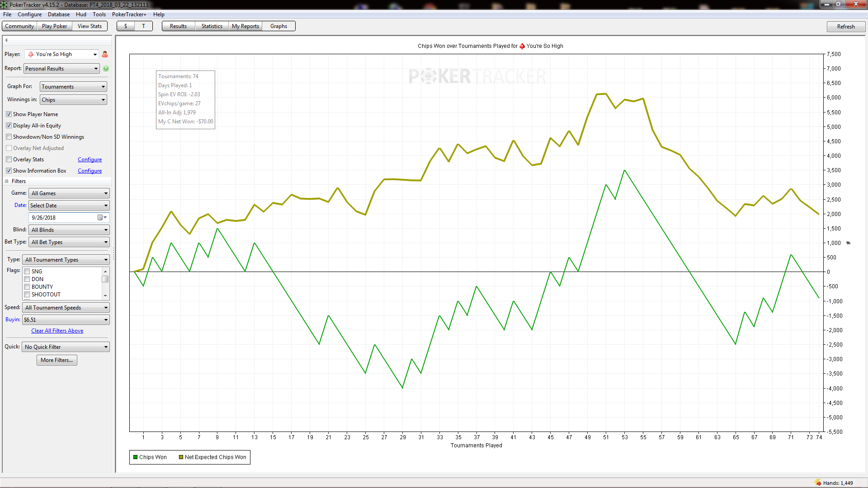868x488 pixels.
Task: Check the DON flag
Action: coord(27,279)
